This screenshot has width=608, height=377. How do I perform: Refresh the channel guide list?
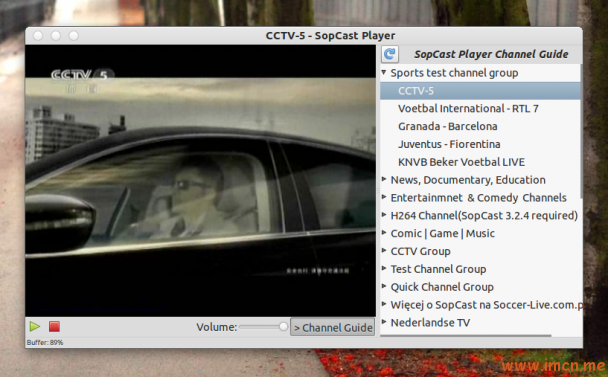click(x=390, y=54)
